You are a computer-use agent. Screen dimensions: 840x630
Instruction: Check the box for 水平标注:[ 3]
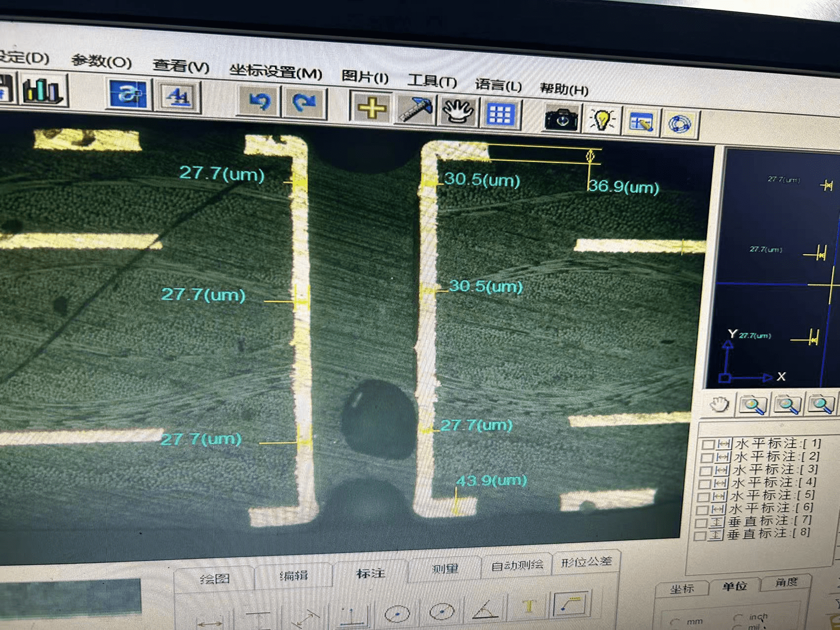(705, 472)
